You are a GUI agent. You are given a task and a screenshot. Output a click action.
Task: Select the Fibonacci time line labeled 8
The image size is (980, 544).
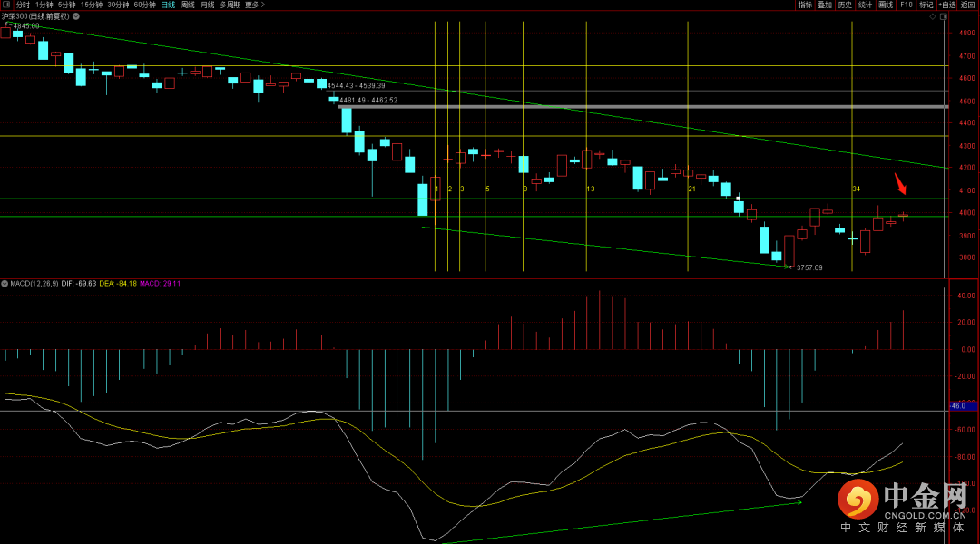524,147
